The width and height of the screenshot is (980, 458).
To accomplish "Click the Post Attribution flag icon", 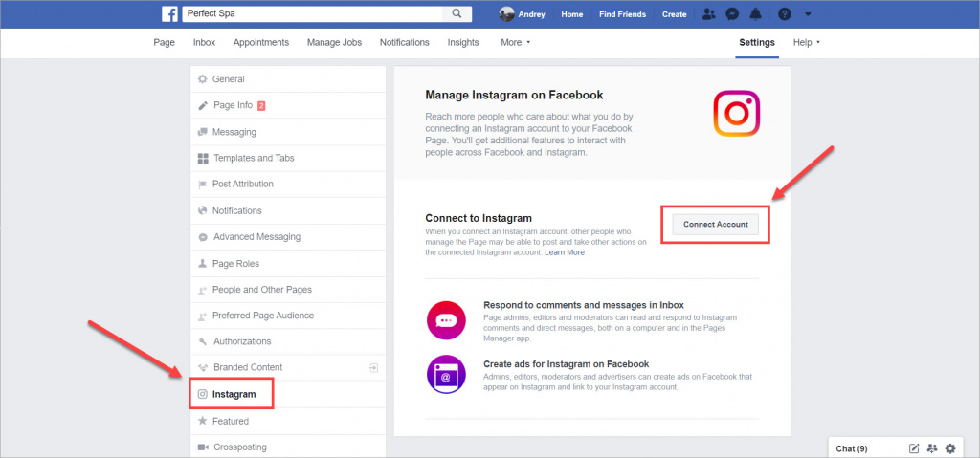I will (x=203, y=185).
